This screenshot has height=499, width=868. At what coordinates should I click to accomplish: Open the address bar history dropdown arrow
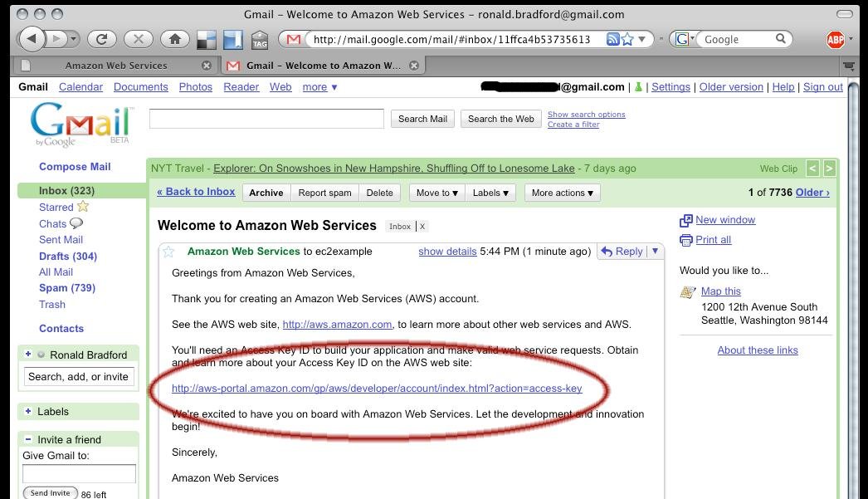coord(642,39)
